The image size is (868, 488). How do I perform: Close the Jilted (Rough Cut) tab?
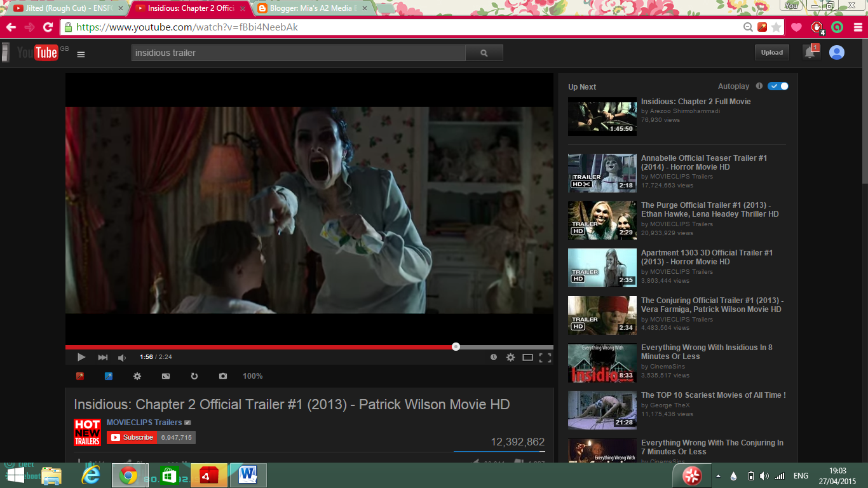[119, 8]
